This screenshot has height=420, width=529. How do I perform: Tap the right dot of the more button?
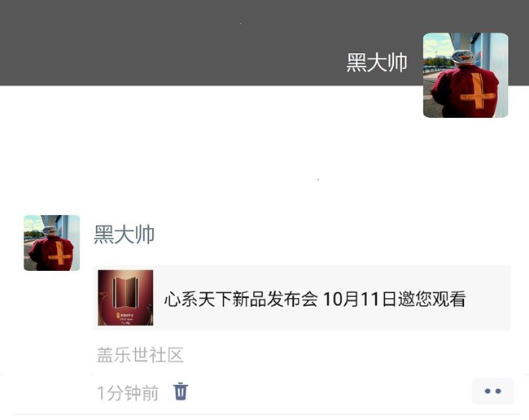(x=498, y=392)
